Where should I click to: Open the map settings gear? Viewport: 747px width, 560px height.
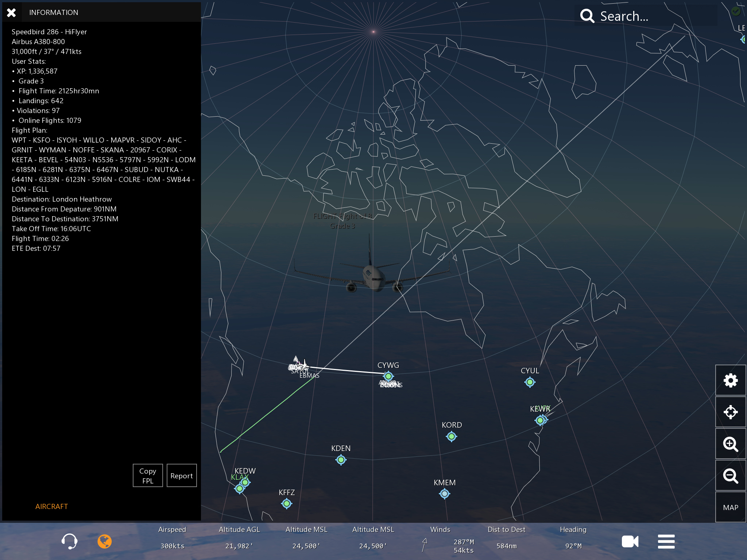[x=730, y=380]
